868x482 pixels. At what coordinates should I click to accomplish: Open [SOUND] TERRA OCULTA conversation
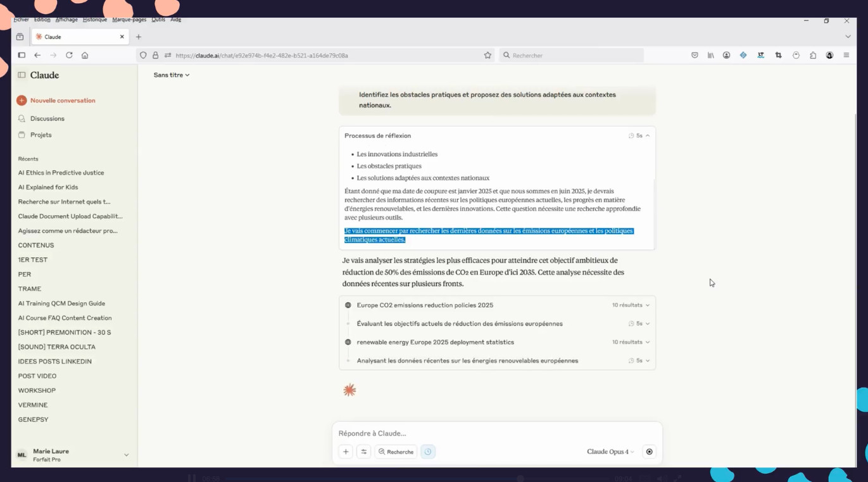click(56, 347)
